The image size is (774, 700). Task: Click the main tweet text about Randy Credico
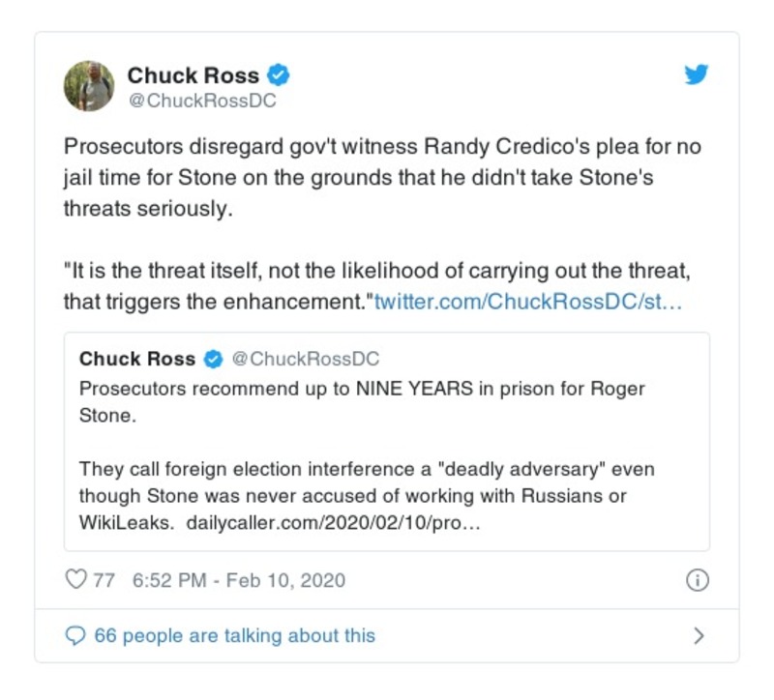[x=382, y=178]
